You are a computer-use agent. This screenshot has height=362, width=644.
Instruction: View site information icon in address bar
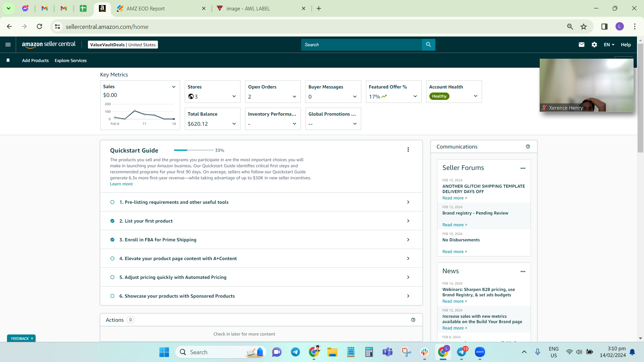[58, 26]
